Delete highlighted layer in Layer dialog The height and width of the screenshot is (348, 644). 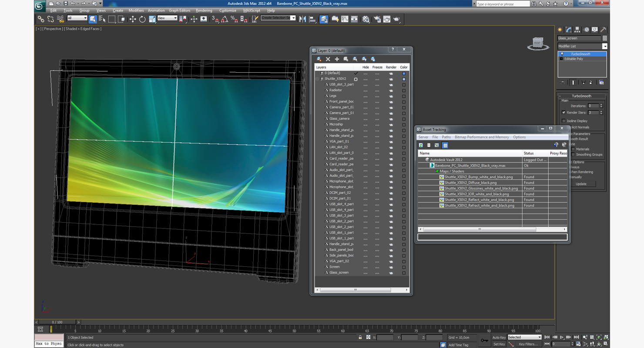(x=328, y=59)
